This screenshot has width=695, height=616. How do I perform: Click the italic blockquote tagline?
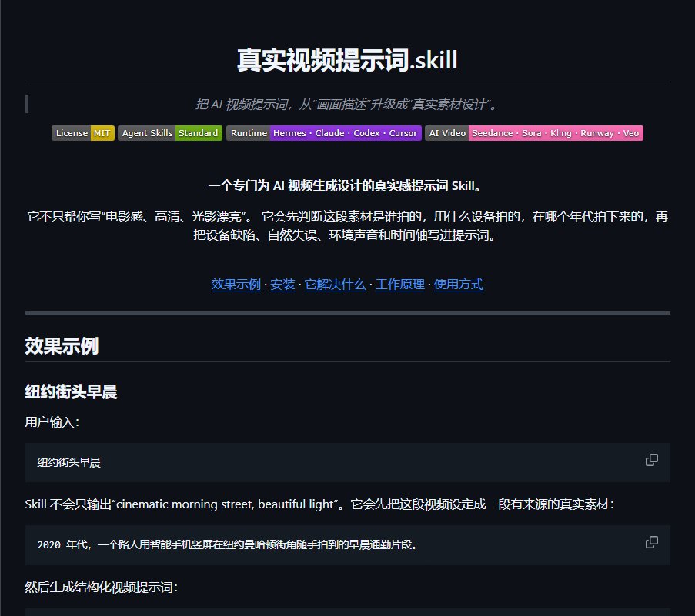[x=347, y=105]
